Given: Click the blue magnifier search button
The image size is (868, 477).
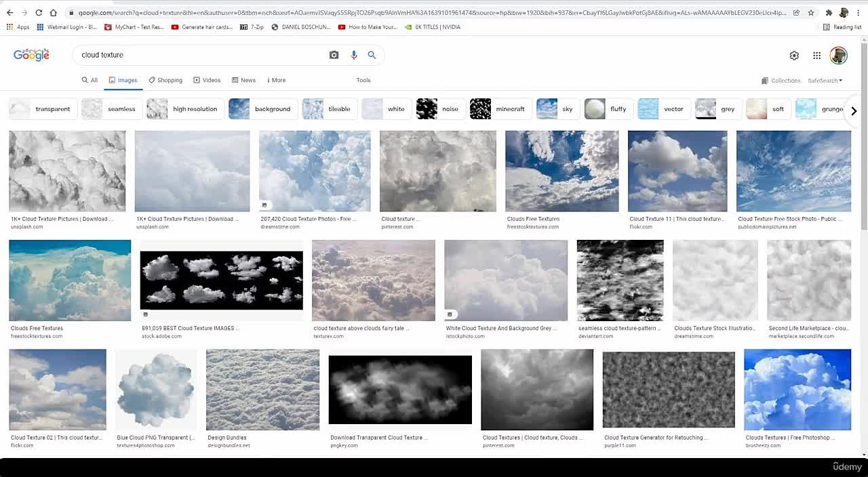Looking at the screenshot, I should [x=372, y=55].
